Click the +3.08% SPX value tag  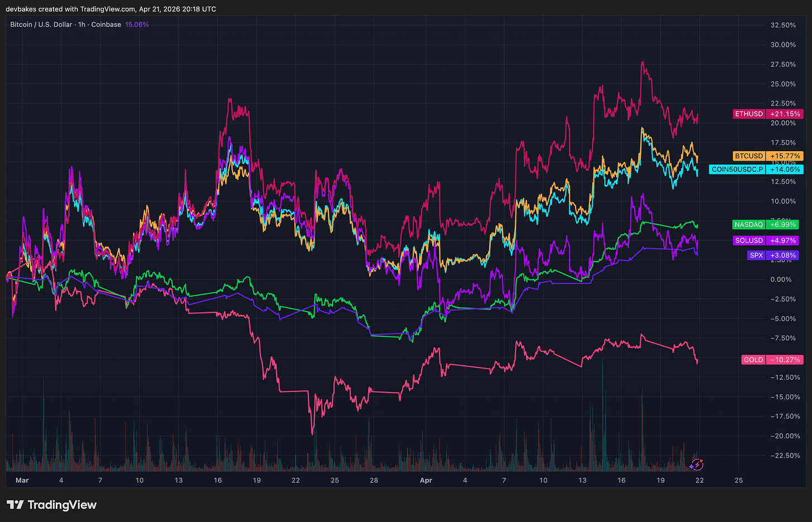coord(782,255)
